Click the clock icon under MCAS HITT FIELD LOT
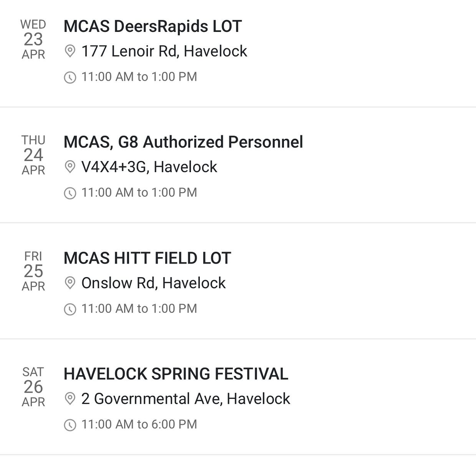This screenshot has height=460, width=476. pyautogui.click(x=70, y=309)
